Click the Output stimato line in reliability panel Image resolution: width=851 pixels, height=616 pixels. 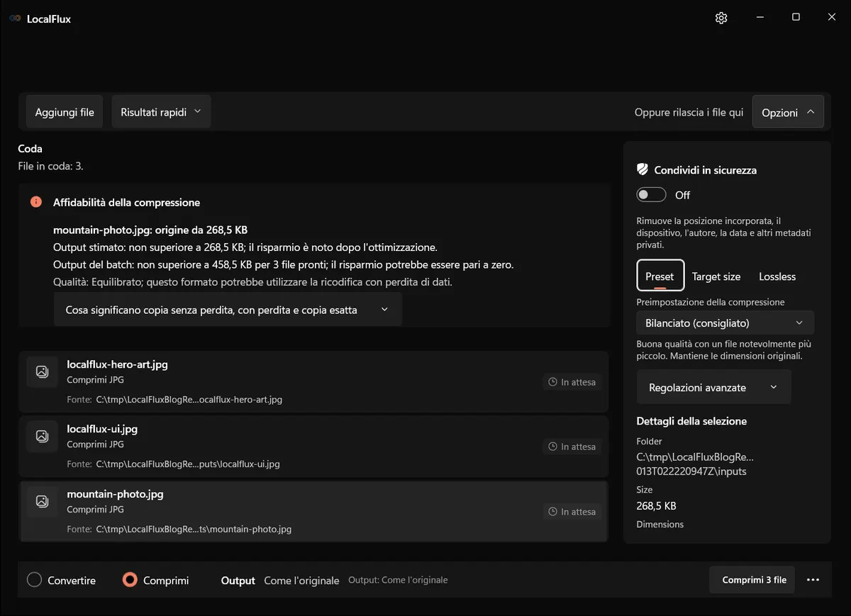pyautogui.click(x=245, y=247)
